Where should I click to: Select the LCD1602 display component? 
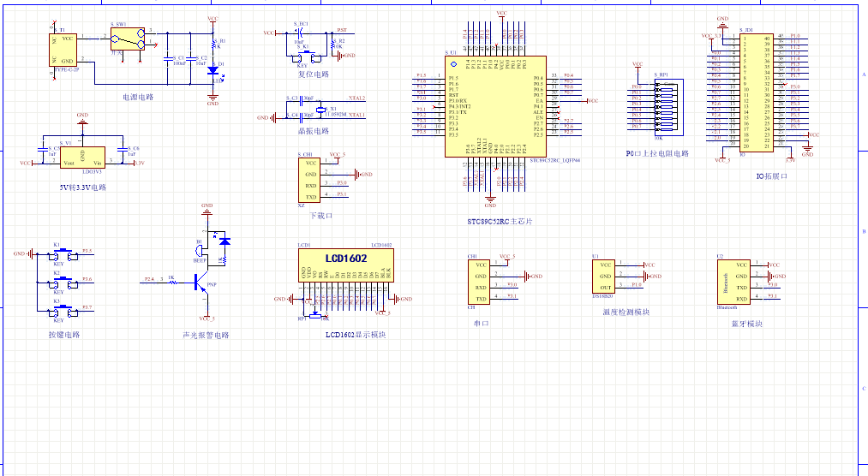tap(346, 265)
